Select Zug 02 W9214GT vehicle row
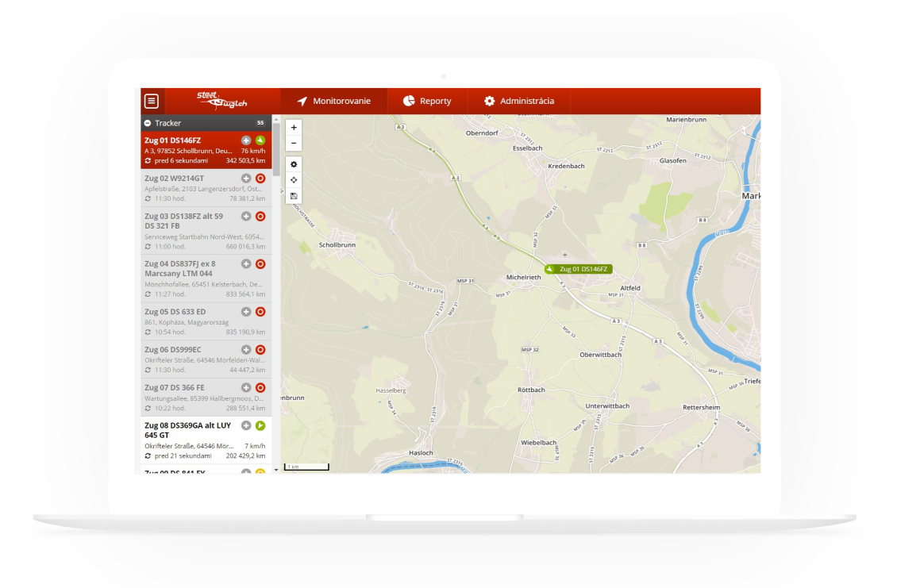This screenshot has height=588, width=897. point(206,188)
